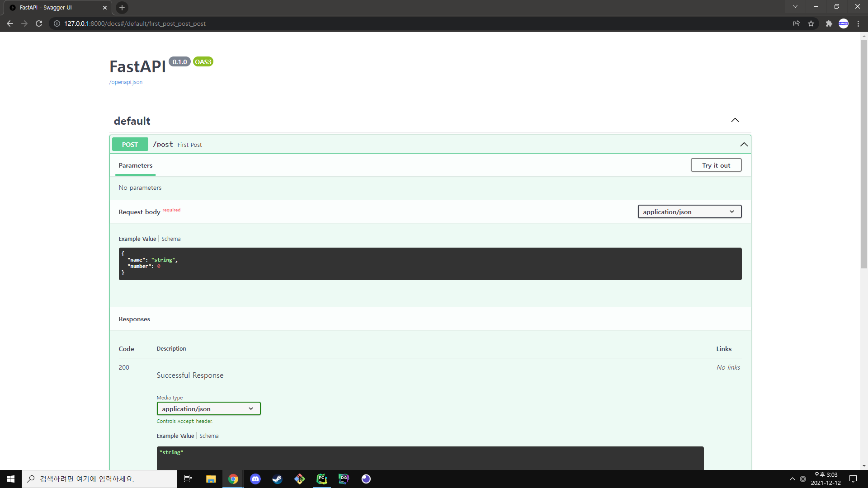
Task: Click the Try it out button
Action: (x=716, y=165)
